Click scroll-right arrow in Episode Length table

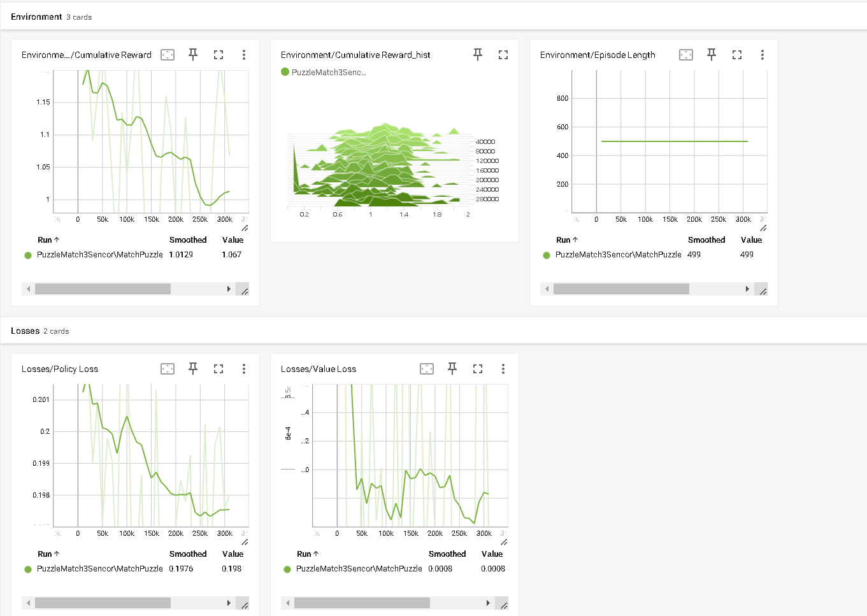[x=747, y=289]
